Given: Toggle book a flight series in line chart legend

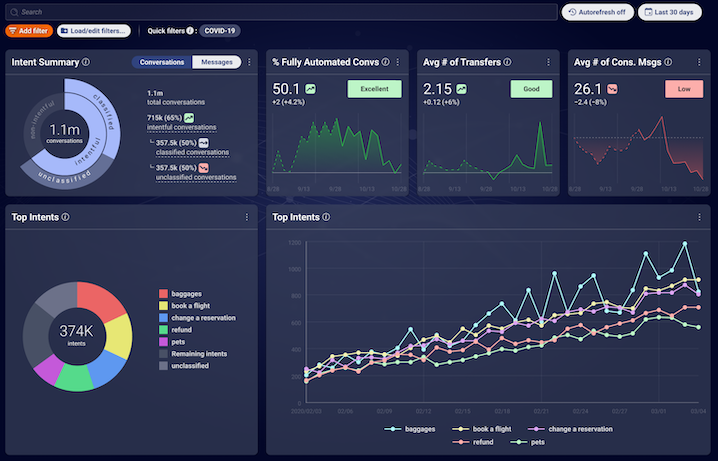Looking at the screenshot, I should (482, 429).
